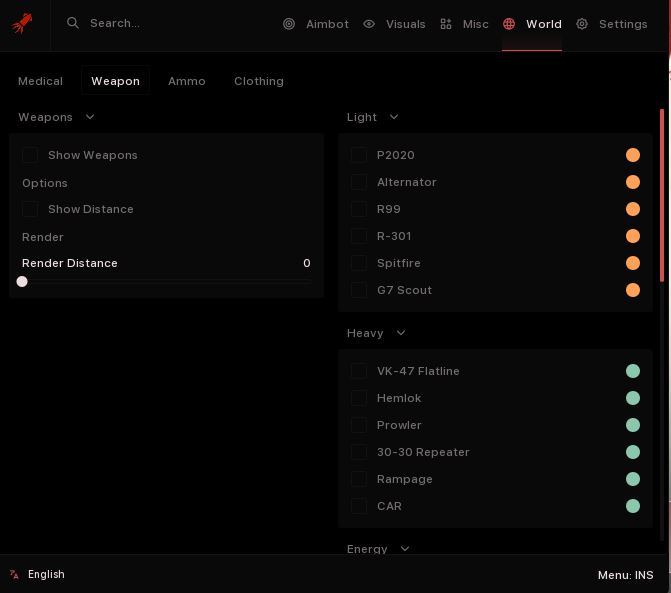Open the R-301 orange color swatch
The width and height of the screenshot is (671, 593).
[x=633, y=236]
